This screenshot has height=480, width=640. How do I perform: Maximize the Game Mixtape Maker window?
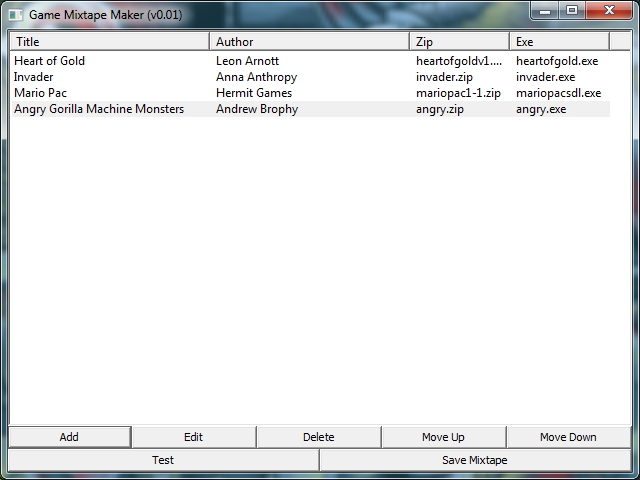coord(572,11)
